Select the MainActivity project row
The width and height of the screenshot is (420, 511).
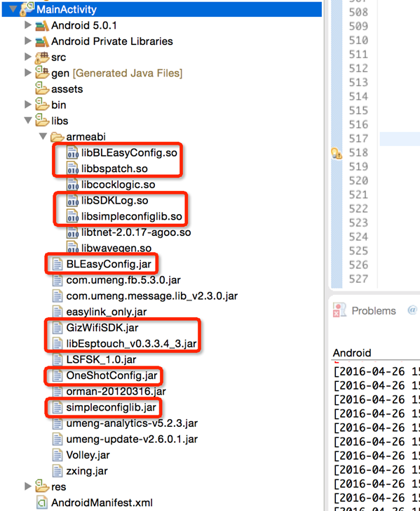162,9
